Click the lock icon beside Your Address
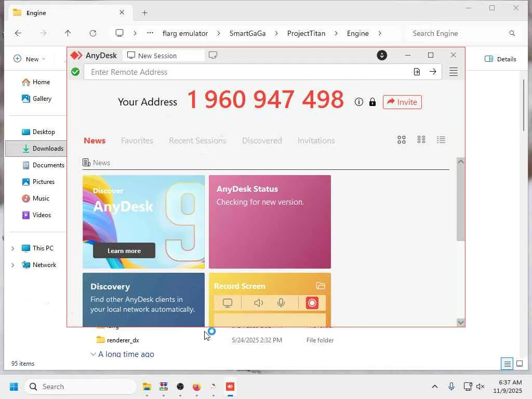Viewport: 532px width, 399px height. point(372,102)
